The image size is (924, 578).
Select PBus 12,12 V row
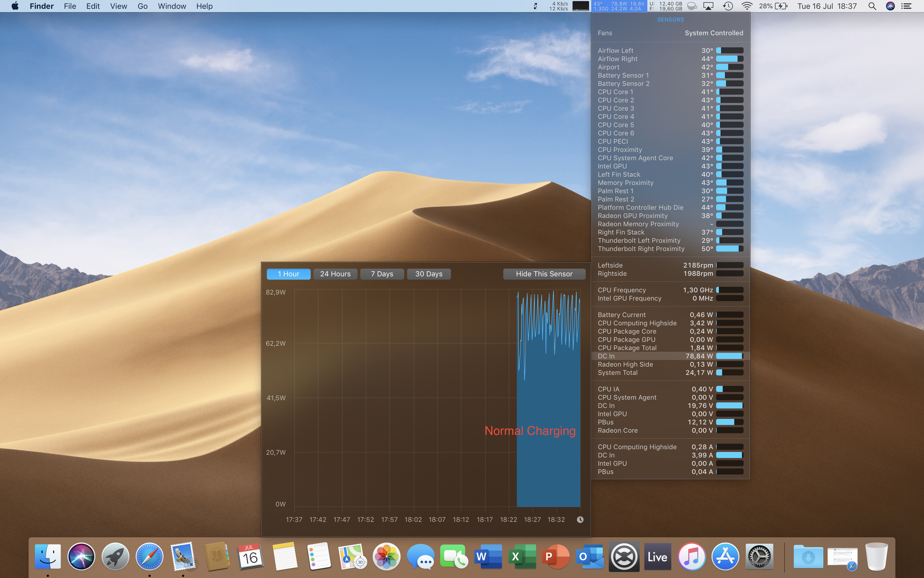click(670, 422)
